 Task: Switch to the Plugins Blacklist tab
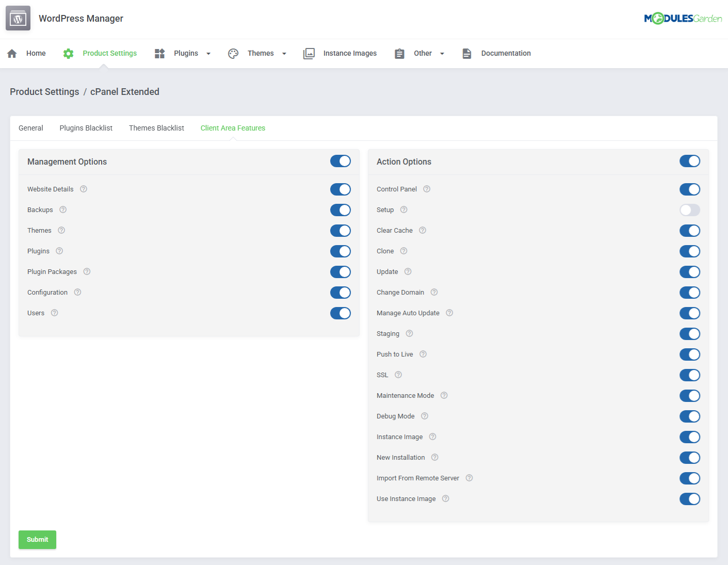[86, 128]
